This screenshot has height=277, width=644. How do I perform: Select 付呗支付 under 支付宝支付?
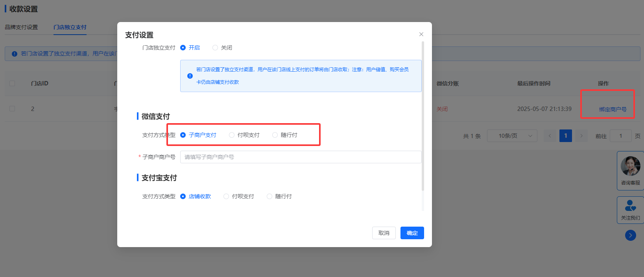click(x=239, y=196)
